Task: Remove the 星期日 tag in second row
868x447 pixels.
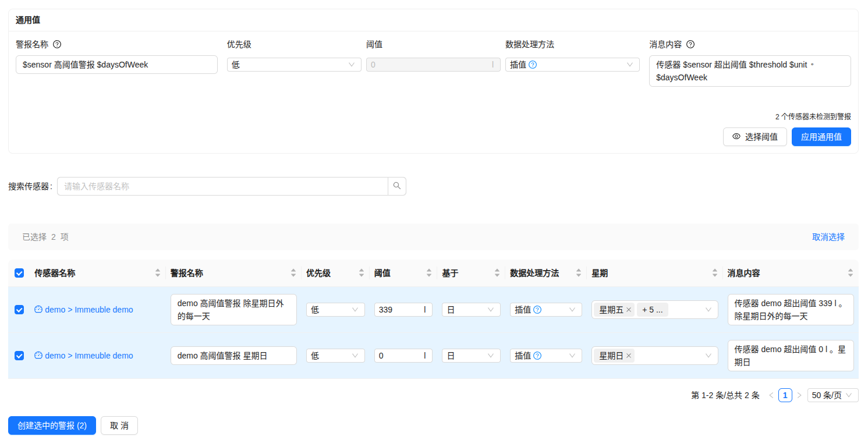Action: (x=629, y=356)
